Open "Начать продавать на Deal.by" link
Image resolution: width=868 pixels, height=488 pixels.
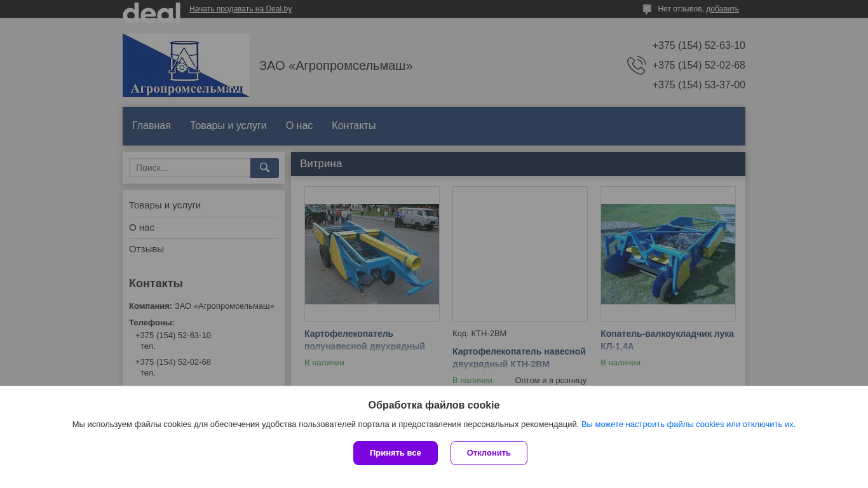[x=240, y=9]
